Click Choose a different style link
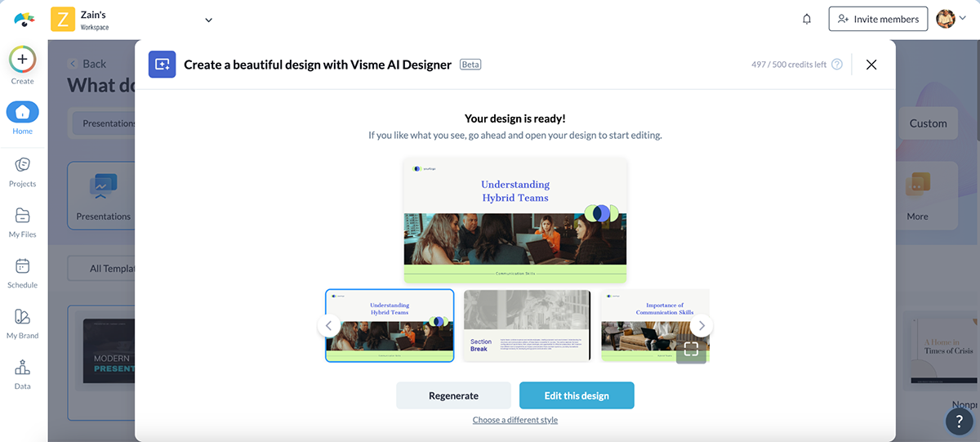This screenshot has height=442, width=980. [x=515, y=420]
